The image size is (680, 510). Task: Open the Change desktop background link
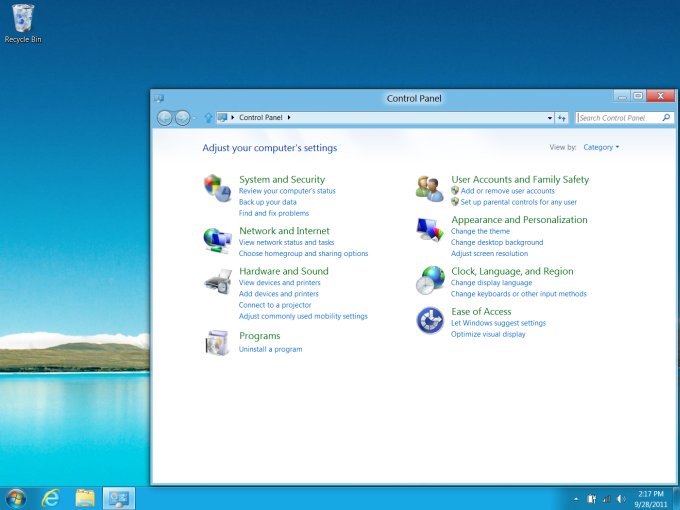coord(497,242)
